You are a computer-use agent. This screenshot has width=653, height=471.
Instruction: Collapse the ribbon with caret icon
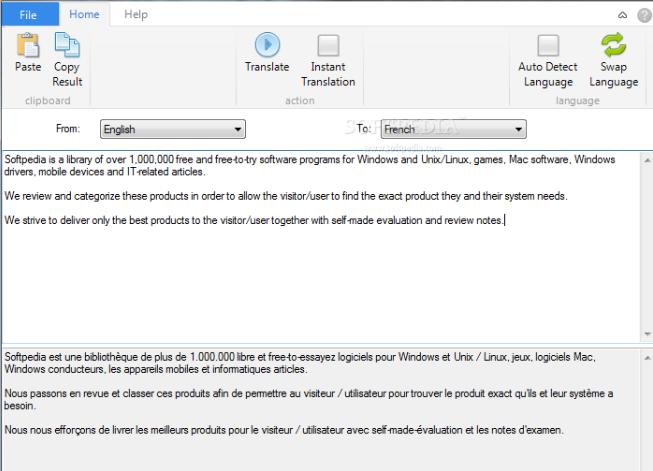[622, 15]
